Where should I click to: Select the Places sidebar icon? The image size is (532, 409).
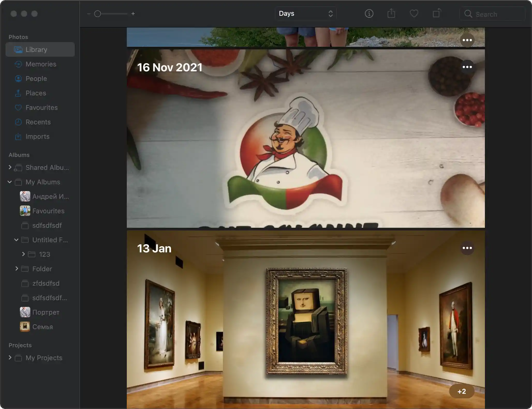click(18, 93)
